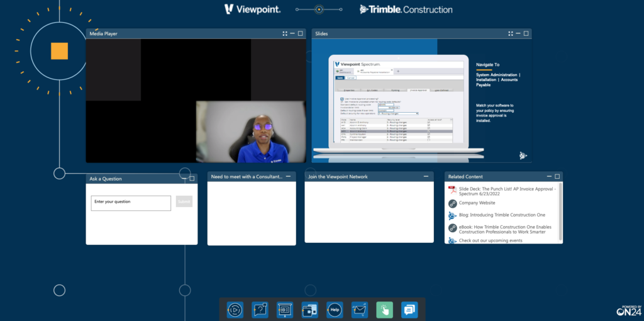The image size is (644, 321).
Task: Click the Enter your question field
Action: pos(131,203)
